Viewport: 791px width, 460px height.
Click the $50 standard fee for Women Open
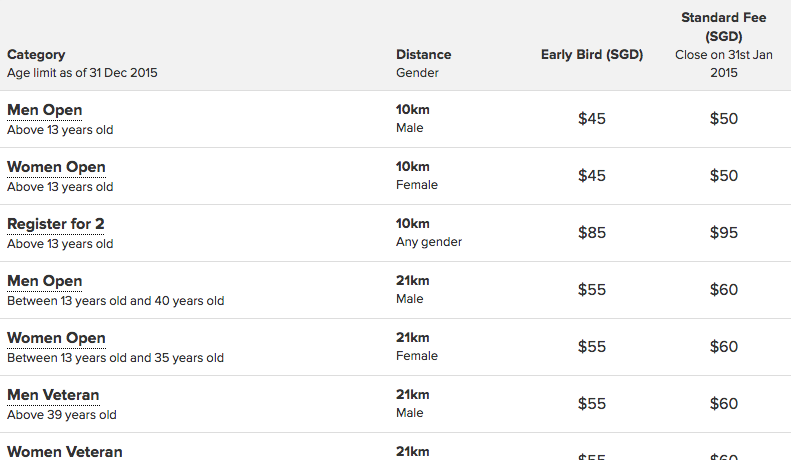pos(724,176)
